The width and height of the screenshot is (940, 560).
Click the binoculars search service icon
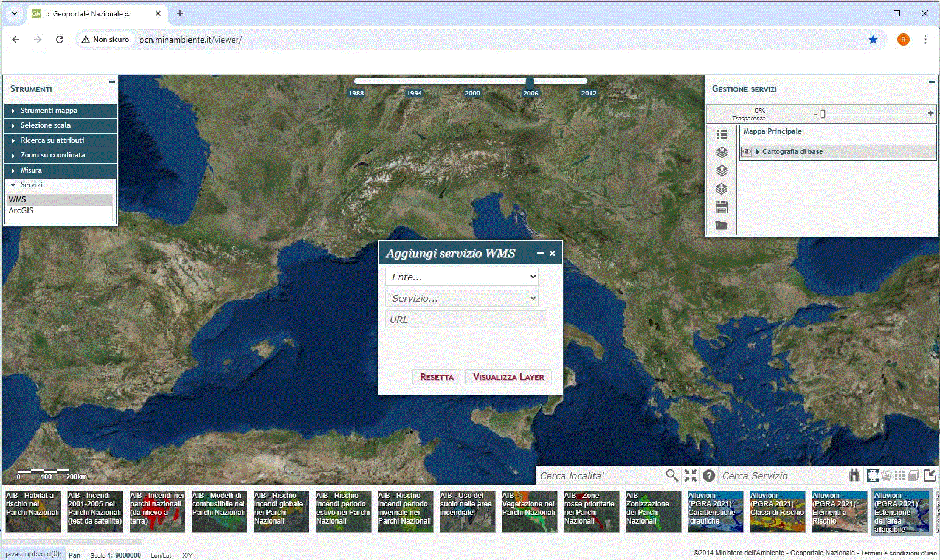854,475
